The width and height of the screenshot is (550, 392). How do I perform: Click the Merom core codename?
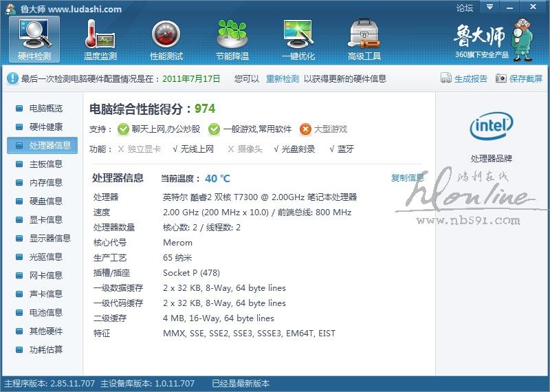pyautogui.click(x=178, y=243)
